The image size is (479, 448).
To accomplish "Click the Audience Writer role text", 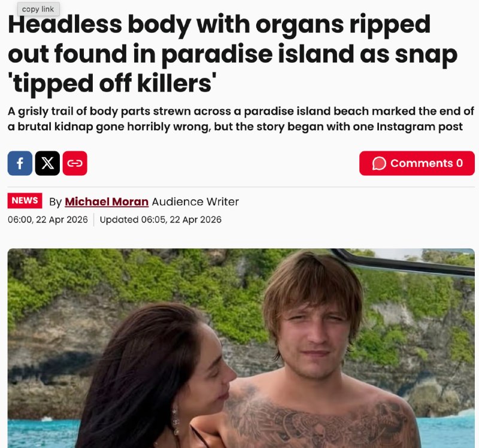I will point(195,202).
